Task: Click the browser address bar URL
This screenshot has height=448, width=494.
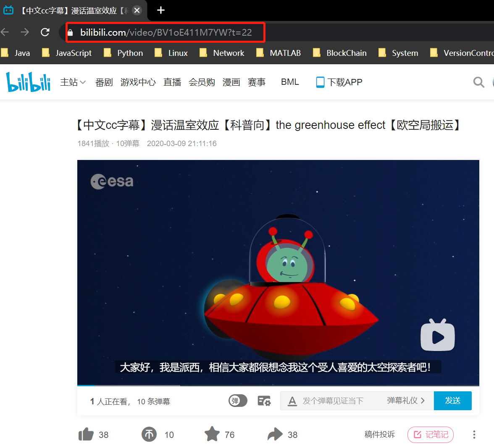Action: tap(166, 32)
